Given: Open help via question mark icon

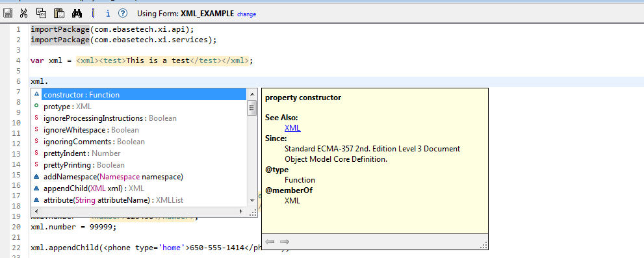Looking at the screenshot, I should tap(122, 13).
